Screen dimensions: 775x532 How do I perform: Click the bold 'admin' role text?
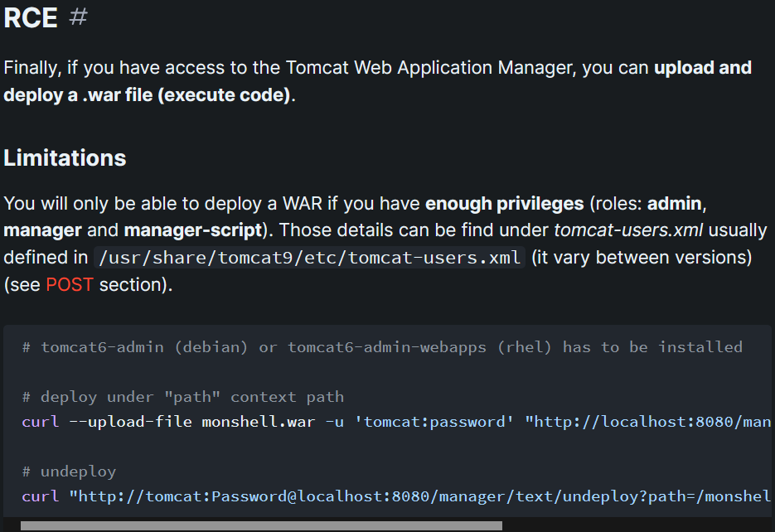click(x=674, y=204)
